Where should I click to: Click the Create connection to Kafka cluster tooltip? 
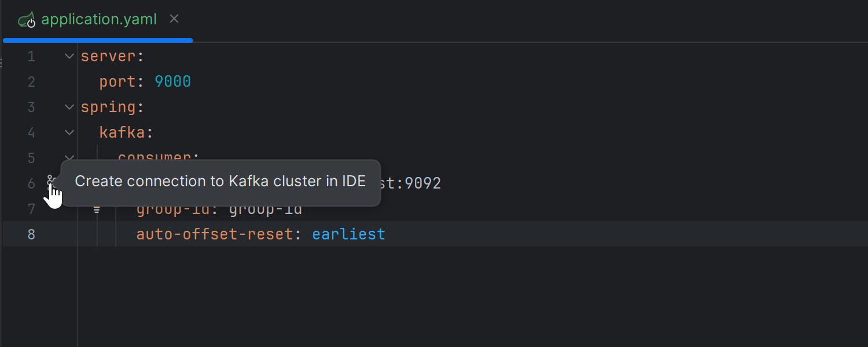[220, 182]
